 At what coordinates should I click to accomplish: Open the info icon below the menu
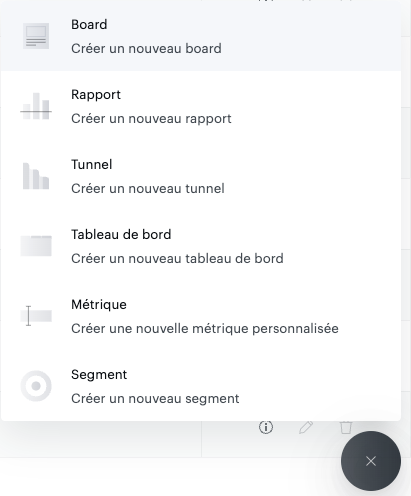(x=266, y=427)
